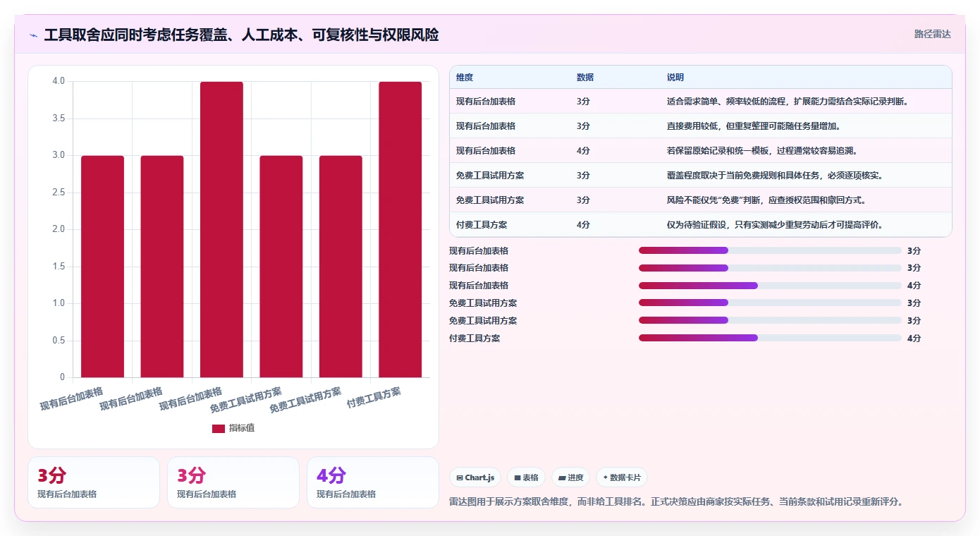980x536 pixels.
Task: Click the 付费工具方案 progress bar
Action: tap(770, 338)
